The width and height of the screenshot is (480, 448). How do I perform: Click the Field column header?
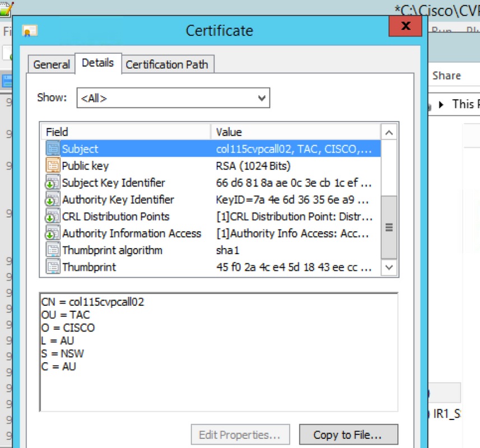pos(126,132)
